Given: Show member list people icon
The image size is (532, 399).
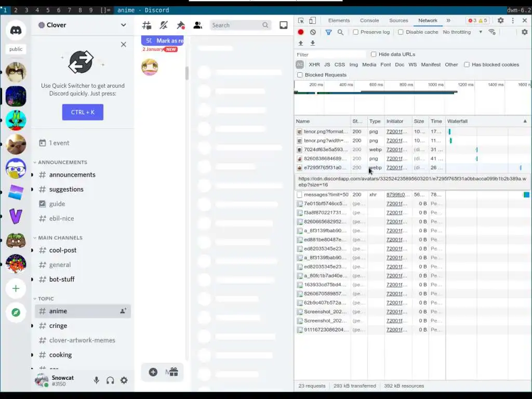Looking at the screenshot, I should [198, 25].
